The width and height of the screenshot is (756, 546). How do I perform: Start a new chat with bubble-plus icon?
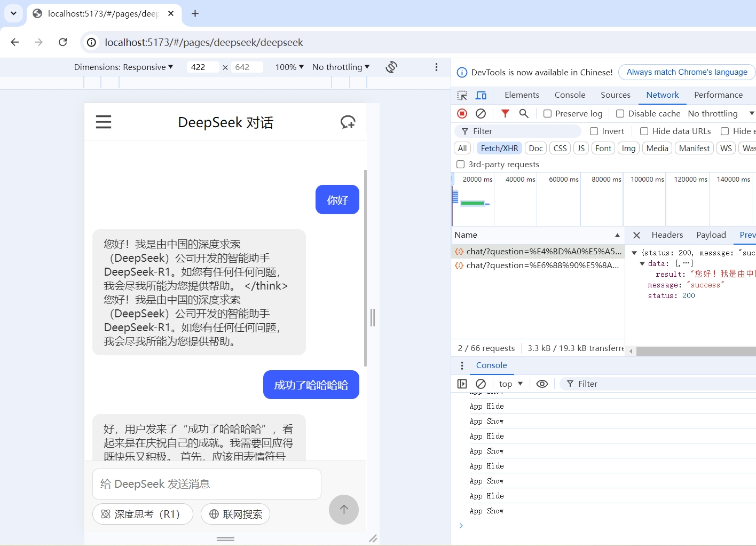click(348, 122)
